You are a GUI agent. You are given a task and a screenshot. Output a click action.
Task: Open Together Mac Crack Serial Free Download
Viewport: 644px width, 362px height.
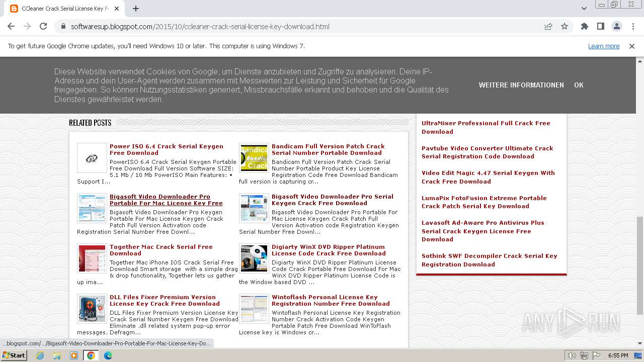161,250
